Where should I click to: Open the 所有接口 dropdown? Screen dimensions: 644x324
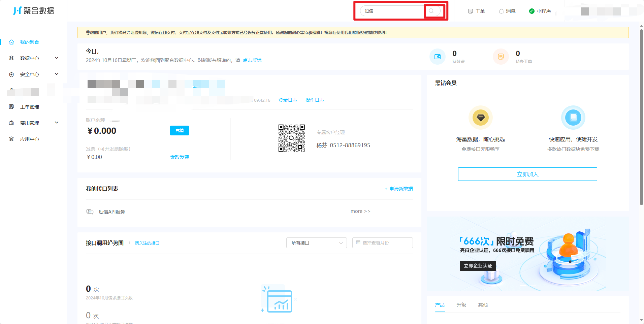tap(317, 243)
